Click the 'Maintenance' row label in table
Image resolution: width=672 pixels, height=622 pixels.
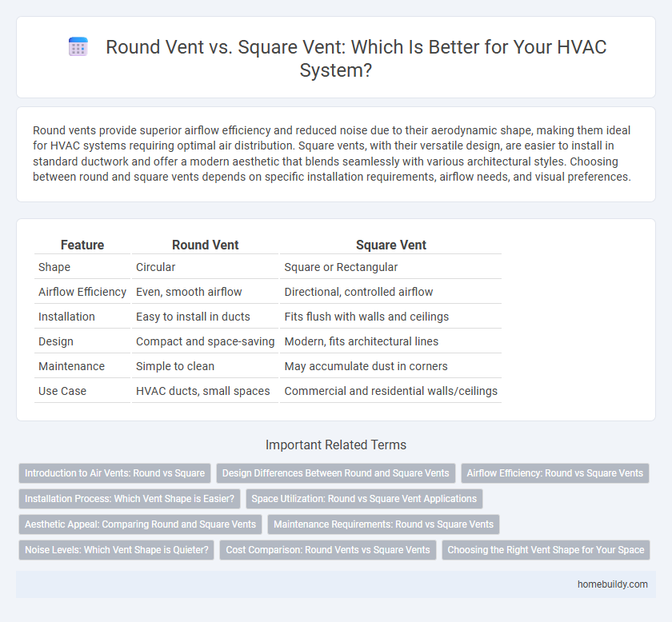coord(71,366)
